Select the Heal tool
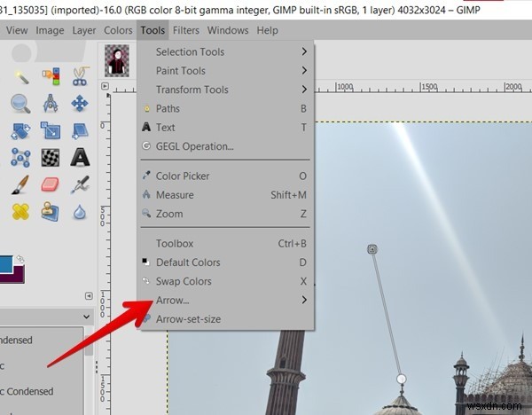 pyautogui.click(x=20, y=212)
